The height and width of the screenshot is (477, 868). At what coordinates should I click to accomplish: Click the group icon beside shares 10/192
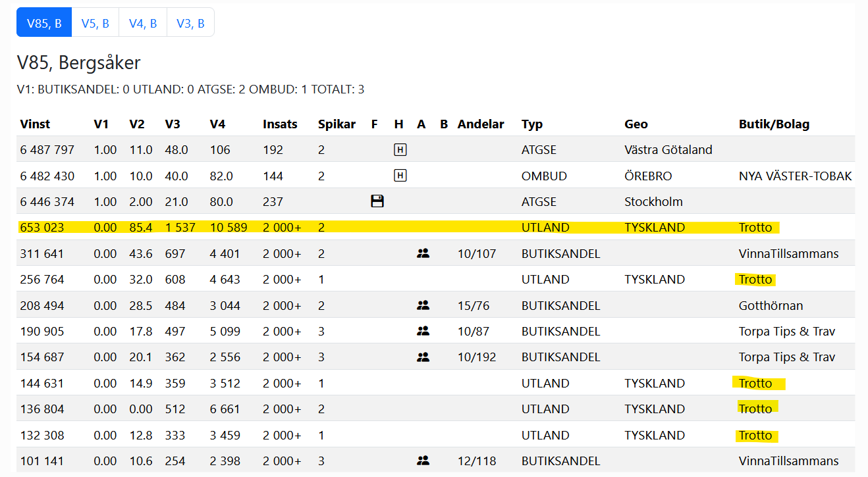(423, 357)
